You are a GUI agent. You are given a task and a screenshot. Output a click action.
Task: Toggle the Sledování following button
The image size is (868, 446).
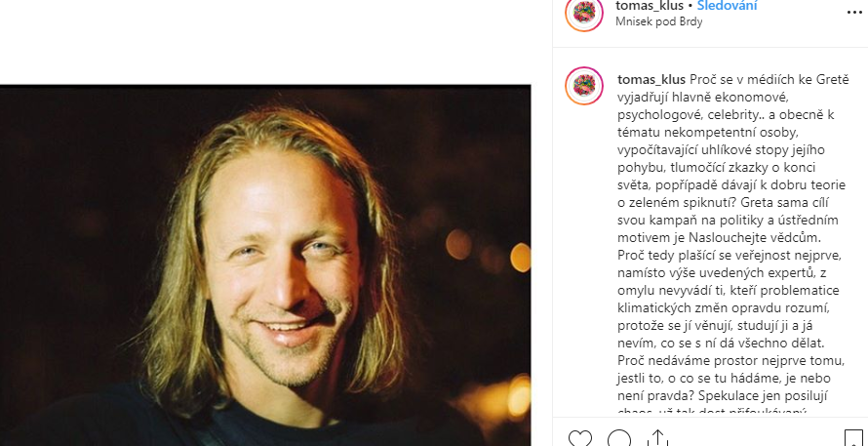(x=727, y=6)
